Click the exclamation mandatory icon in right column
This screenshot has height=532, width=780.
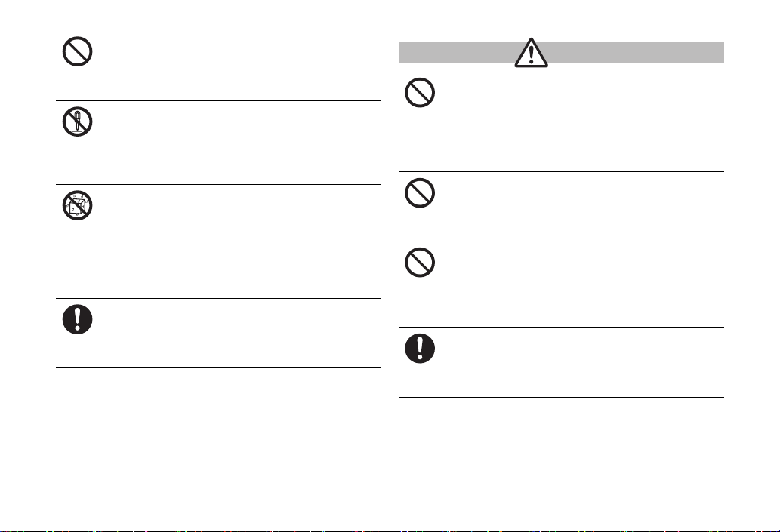click(x=420, y=348)
